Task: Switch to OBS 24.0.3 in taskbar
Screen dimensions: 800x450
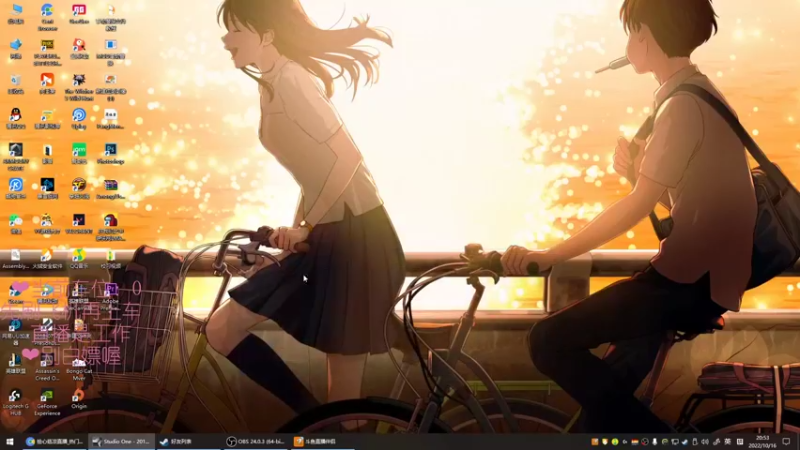Action: 255,441
